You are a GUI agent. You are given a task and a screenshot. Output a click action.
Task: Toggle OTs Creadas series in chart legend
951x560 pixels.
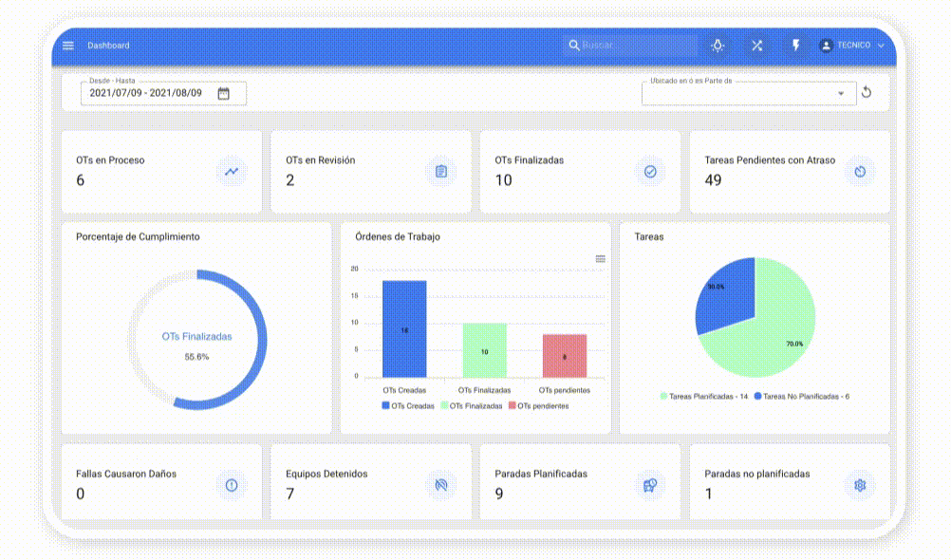pyautogui.click(x=408, y=405)
